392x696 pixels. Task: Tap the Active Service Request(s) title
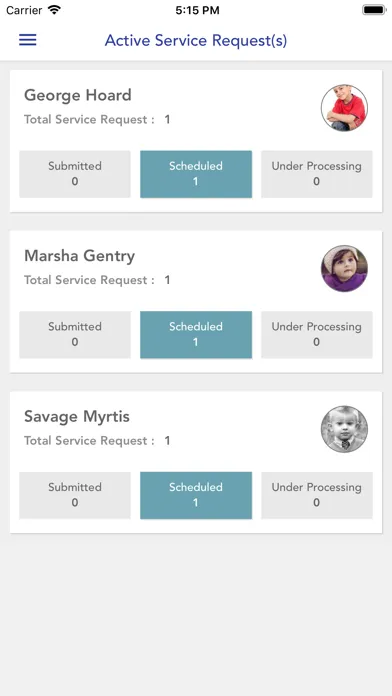point(196,40)
